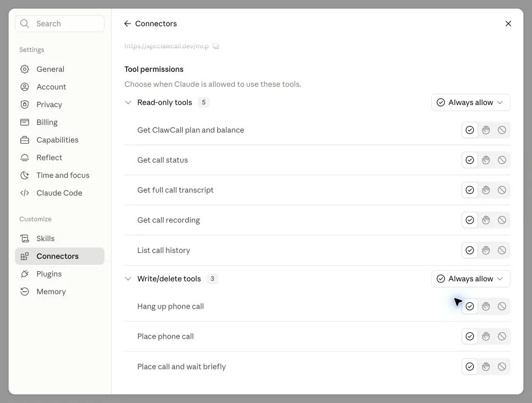Set Get call recording to always allow
The width and height of the screenshot is (532, 403).
click(x=470, y=220)
